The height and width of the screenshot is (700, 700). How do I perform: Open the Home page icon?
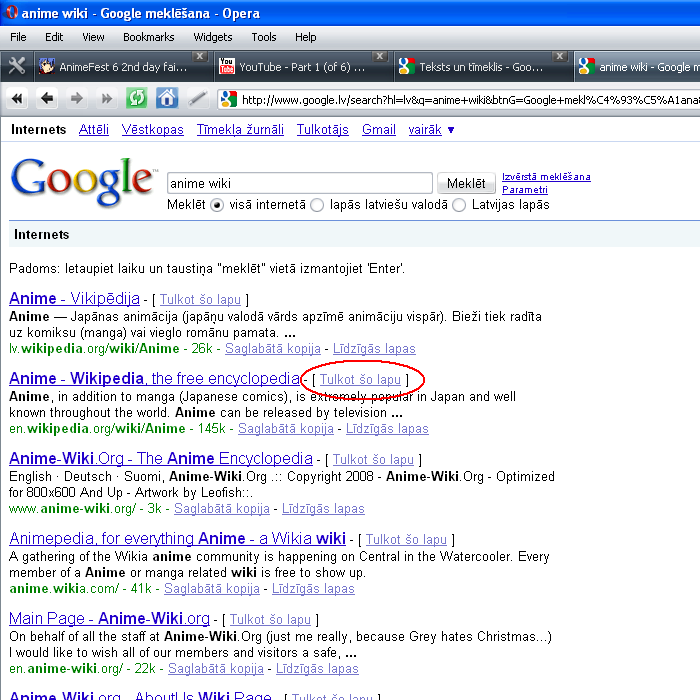(x=167, y=98)
